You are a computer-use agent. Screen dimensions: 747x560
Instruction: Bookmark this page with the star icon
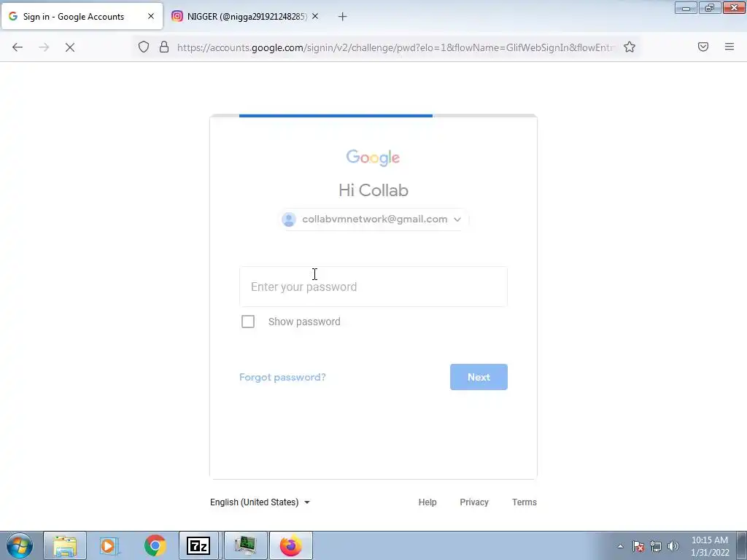pos(630,47)
